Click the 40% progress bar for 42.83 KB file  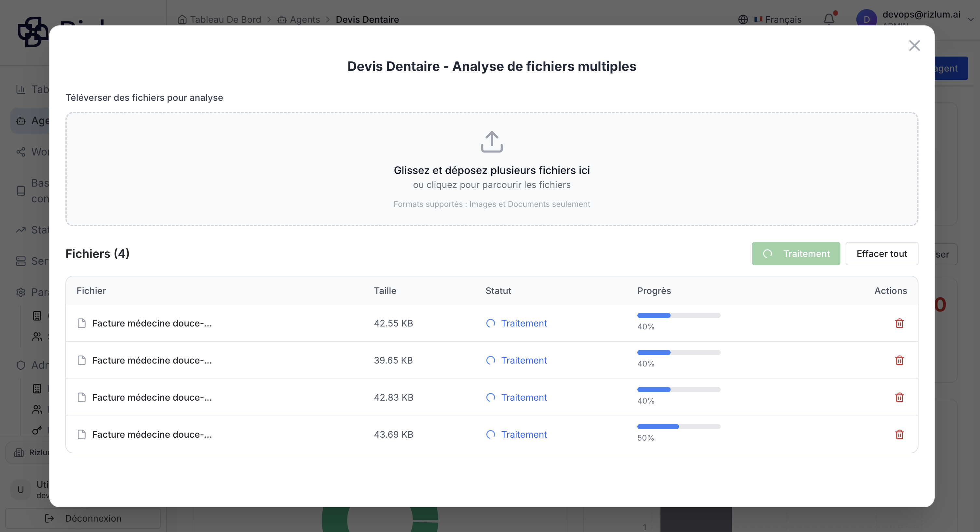coord(679,389)
